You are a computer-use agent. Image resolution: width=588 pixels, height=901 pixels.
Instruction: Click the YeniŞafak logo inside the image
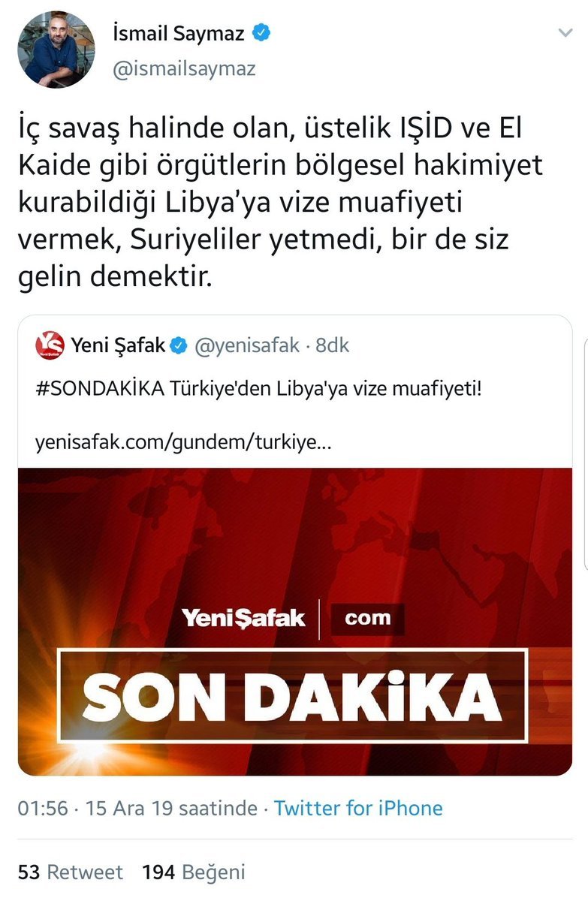(x=243, y=619)
